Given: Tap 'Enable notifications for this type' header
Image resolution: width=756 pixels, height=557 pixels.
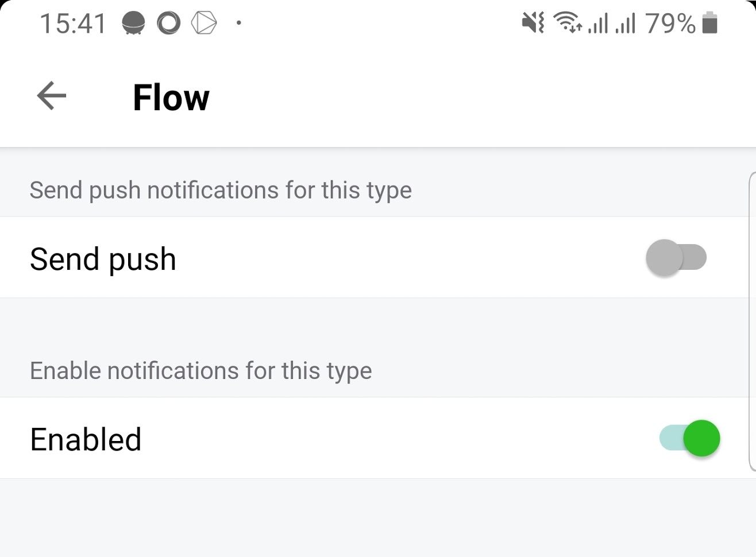Looking at the screenshot, I should coord(200,370).
